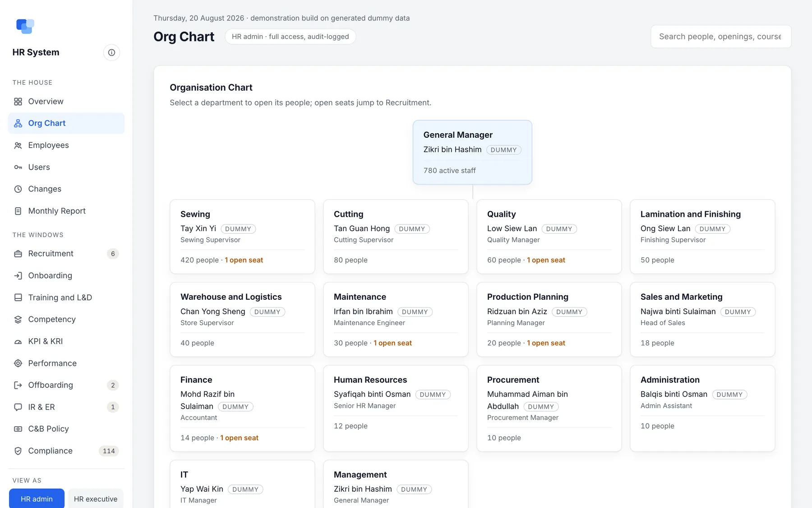Click the Competency layers icon
The image size is (812, 508).
coord(18,319)
